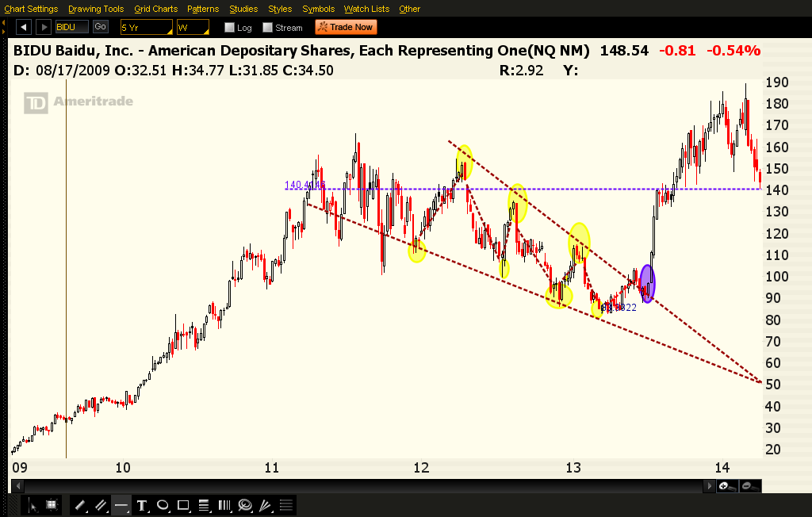Click the Trade Now button
The image size is (812, 517).
345,27
